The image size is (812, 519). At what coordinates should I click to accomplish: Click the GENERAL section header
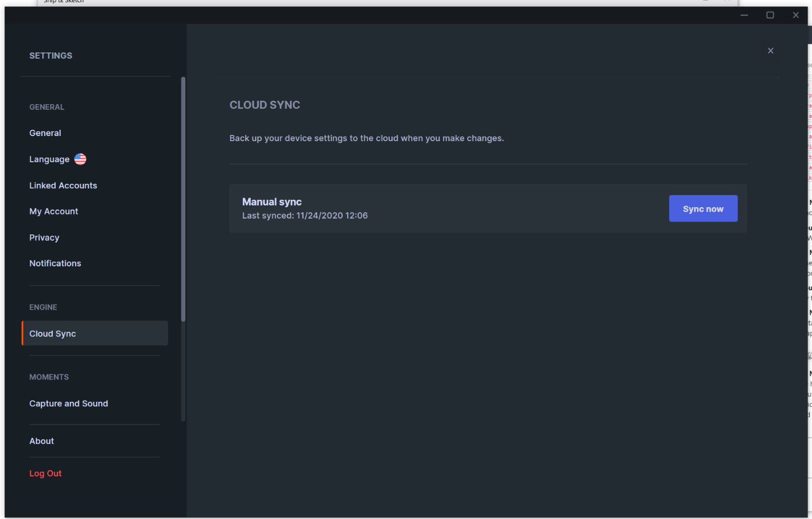coord(47,107)
